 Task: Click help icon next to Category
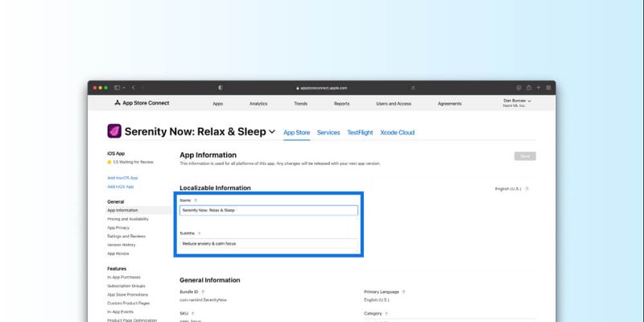pyautogui.click(x=386, y=313)
